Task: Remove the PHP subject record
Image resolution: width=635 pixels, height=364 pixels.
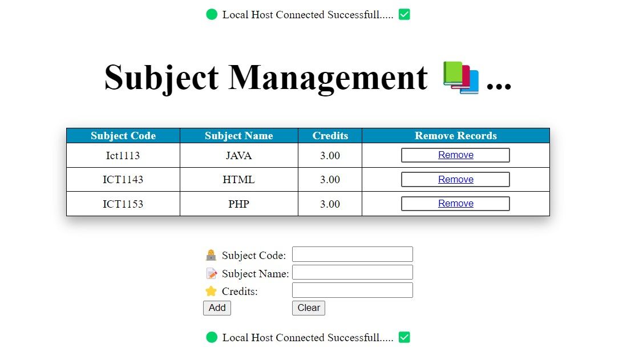Action: 455,203
